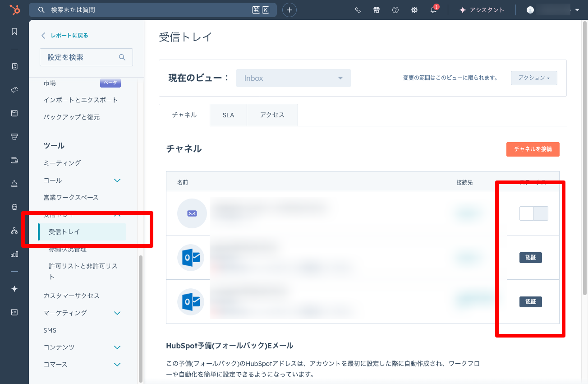
Task: Toggle the email channel status switch
Action: click(x=534, y=213)
